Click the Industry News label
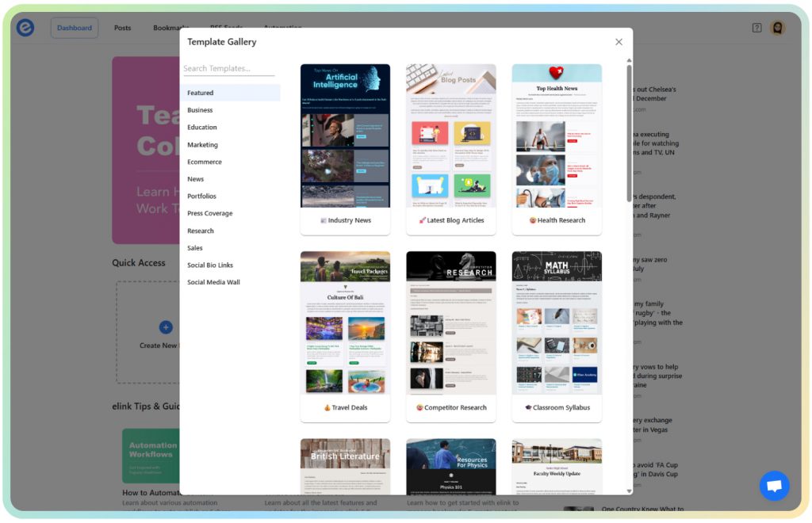The height and width of the screenshot is (523, 812). pyautogui.click(x=346, y=220)
